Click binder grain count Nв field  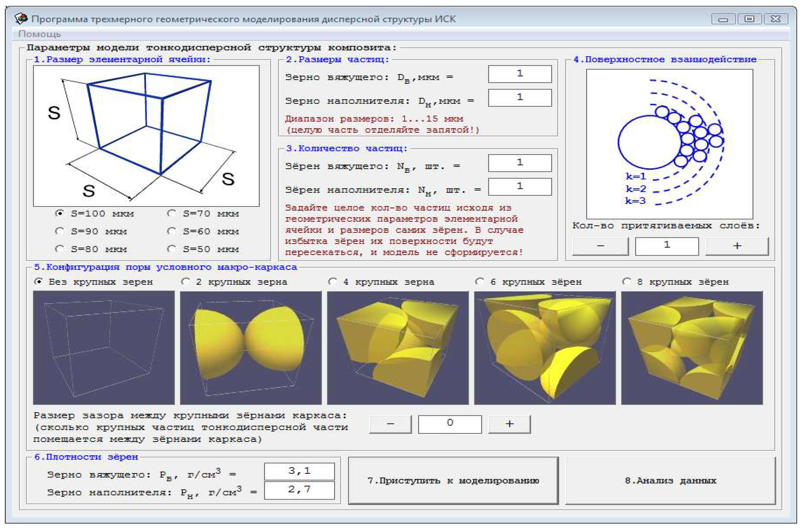pyautogui.click(x=520, y=163)
